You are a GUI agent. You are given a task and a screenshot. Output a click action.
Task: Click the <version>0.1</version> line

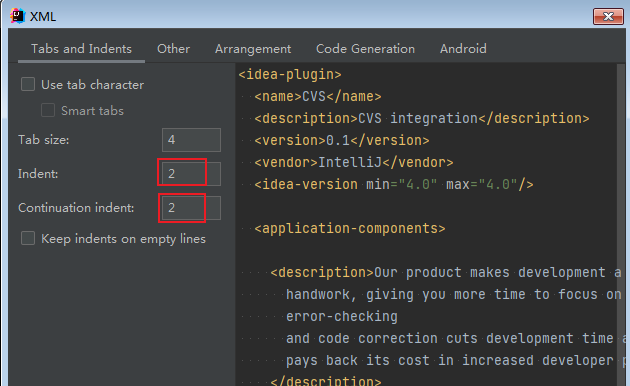342,140
